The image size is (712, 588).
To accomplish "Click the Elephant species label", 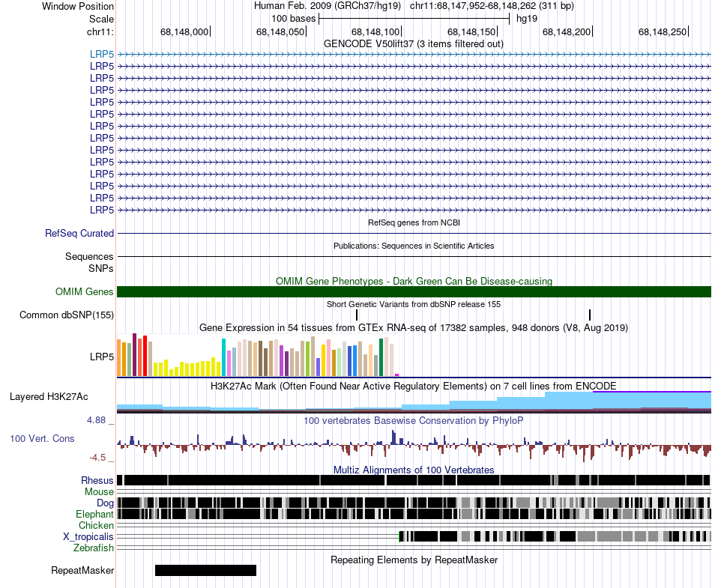I will click(x=94, y=514).
